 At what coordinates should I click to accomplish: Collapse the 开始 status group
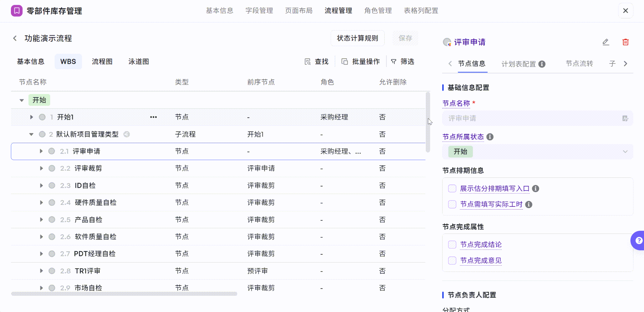coord(21,100)
